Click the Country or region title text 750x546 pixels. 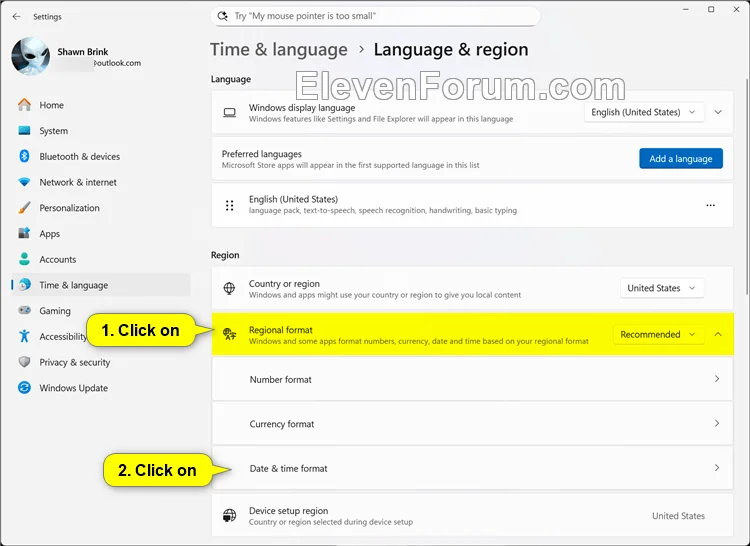coord(284,284)
